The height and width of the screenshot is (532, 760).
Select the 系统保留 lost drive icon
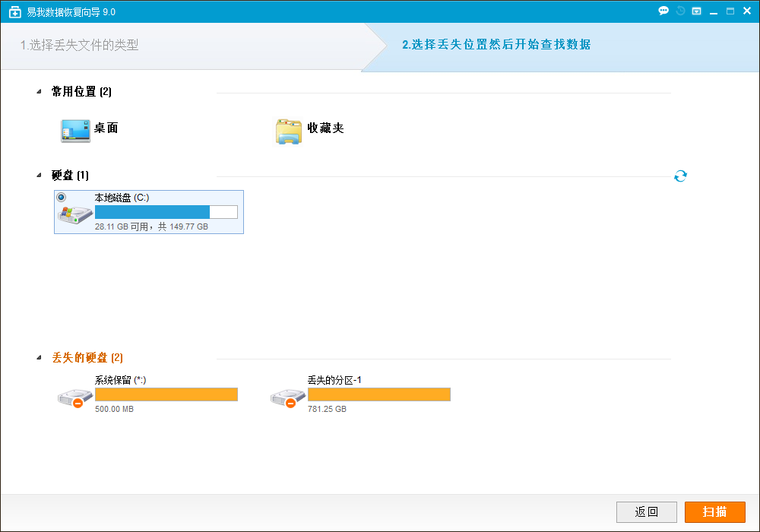(x=75, y=397)
